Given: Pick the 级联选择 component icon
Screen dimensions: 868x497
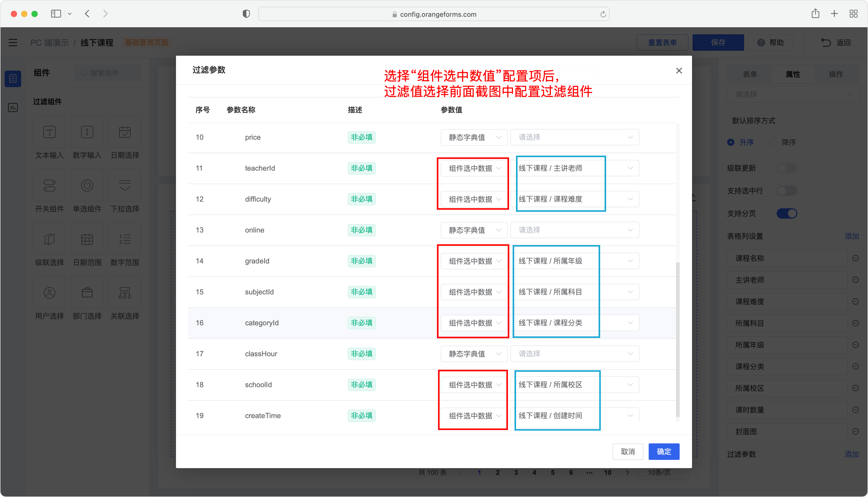Looking at the screenshot, I should (x=50, y=239).
